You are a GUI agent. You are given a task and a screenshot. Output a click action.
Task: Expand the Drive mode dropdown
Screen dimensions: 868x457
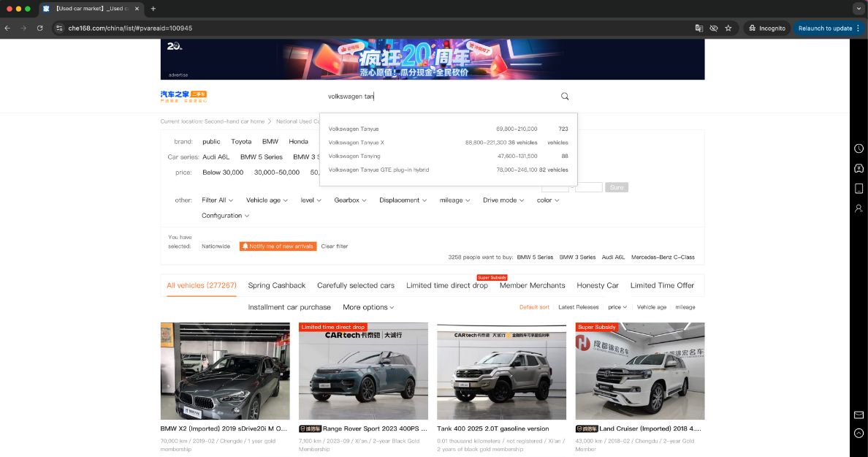[503, 200]
